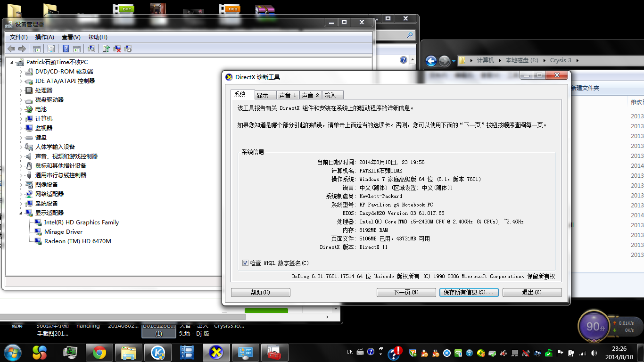Image resolution: width=644 pixels, height=362 pixels.
Task: Click the film strip icon on taskbar
Action: pos(187,352)
